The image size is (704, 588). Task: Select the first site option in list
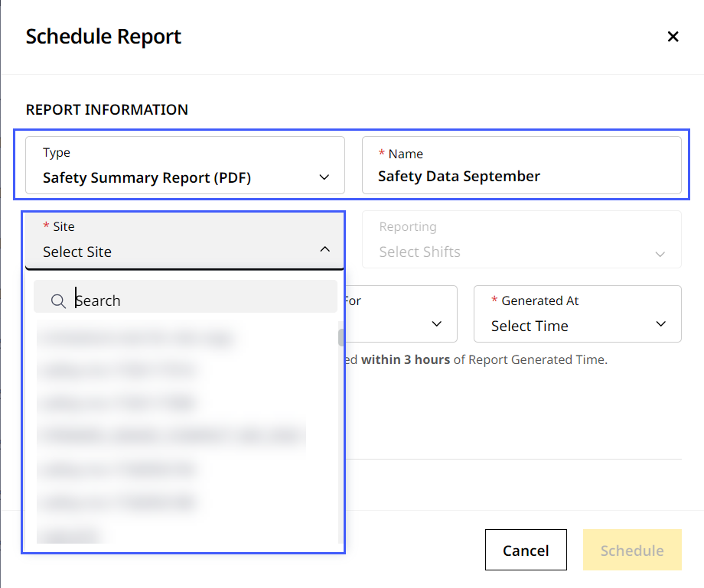point(136,337)
